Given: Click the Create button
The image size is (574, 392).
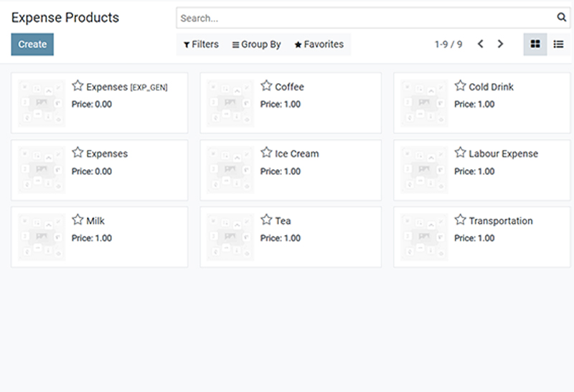Looking at the screenshot, I should click(x=32, y=44).
